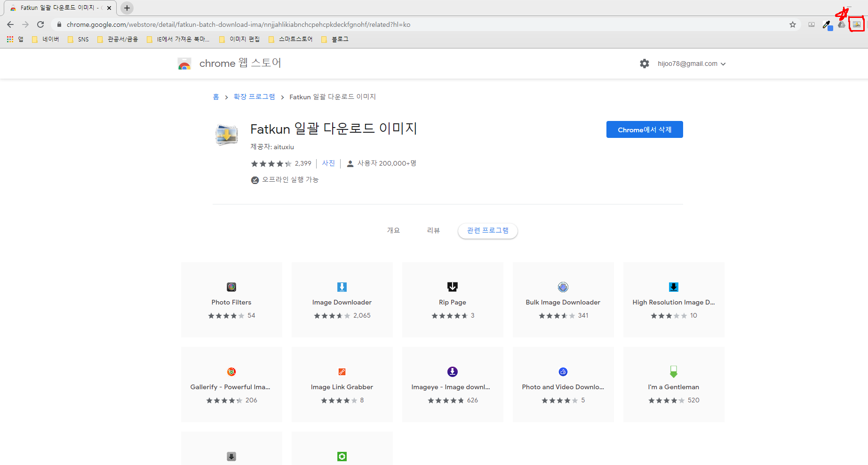
Task: Go back to the previous page
Action: click(x=10, y=24)
